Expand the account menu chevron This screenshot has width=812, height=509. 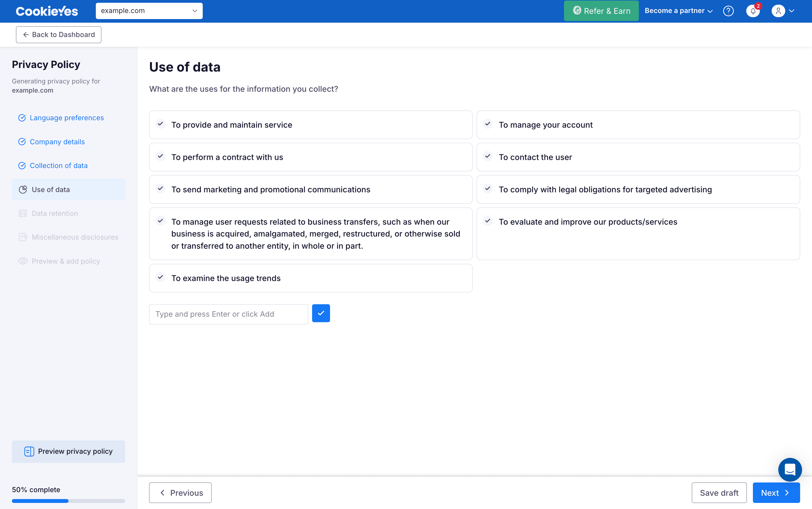tap(792, 11)
